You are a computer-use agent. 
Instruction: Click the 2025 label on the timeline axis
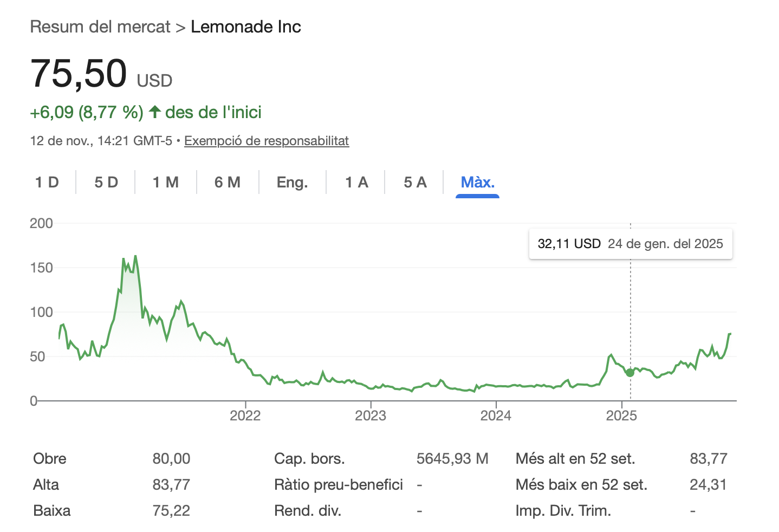point(621,416)
